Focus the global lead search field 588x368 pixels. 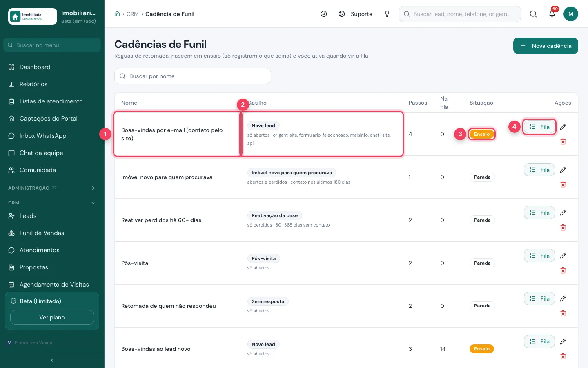point(460,14)
